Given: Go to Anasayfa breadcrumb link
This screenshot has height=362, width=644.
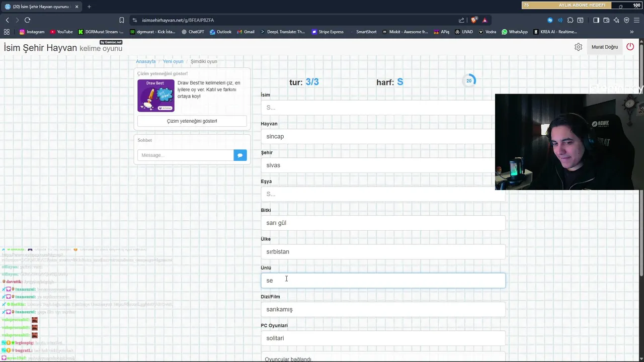Looking at the screenshot, I should point(146,61).
